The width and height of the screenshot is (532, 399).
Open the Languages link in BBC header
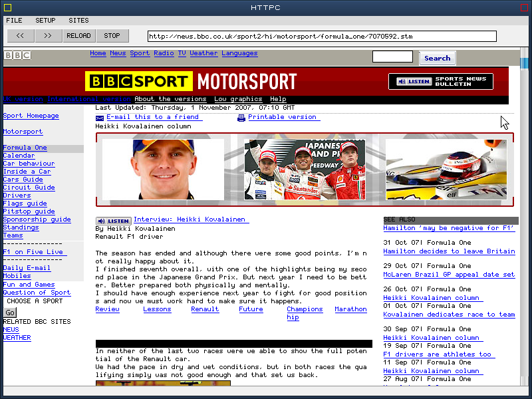239,53
